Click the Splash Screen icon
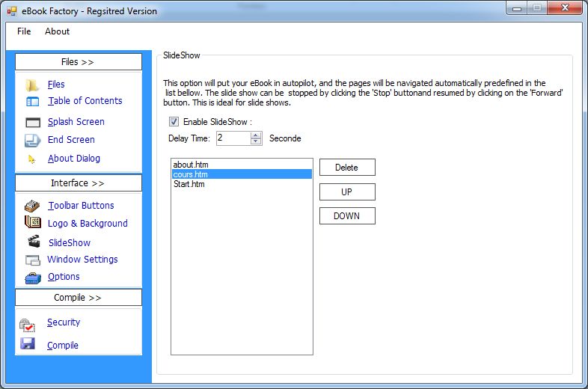The width and height of the screenshot is (588, 389). click(x=33, y=122)
